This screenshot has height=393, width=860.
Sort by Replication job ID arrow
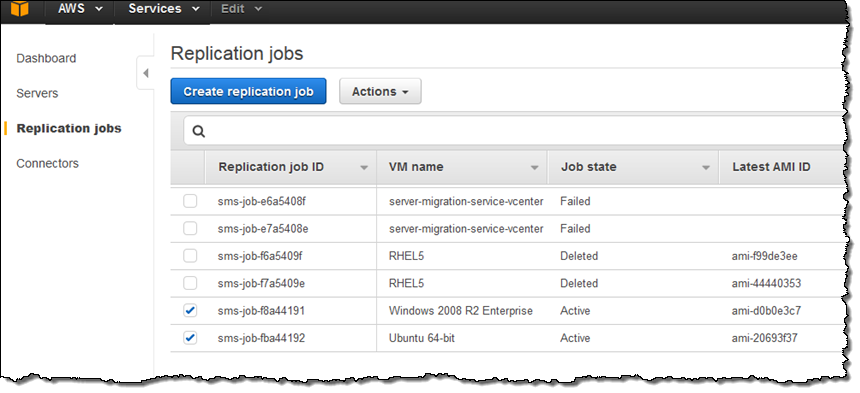point(364,168)
